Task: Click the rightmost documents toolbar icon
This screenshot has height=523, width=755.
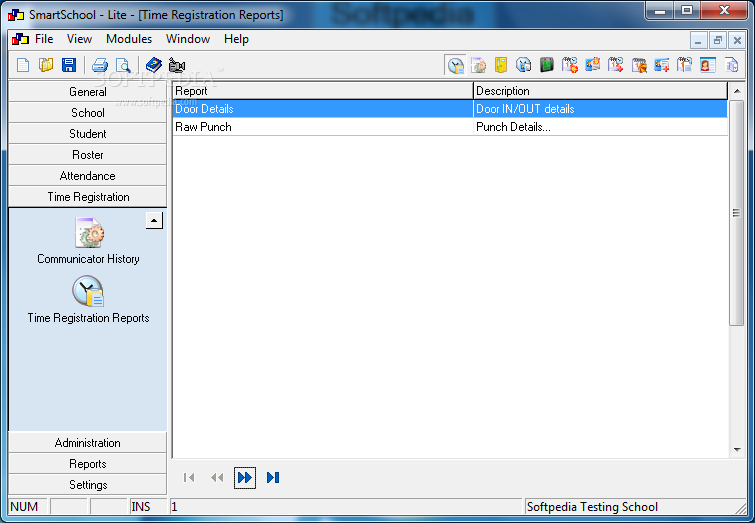Action: coord(731,65)
